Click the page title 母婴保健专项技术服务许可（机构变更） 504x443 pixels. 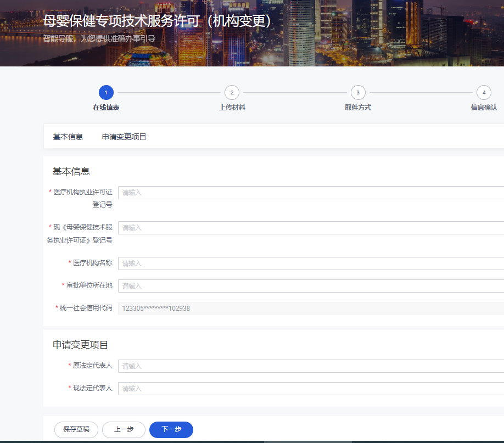(157, 21)
